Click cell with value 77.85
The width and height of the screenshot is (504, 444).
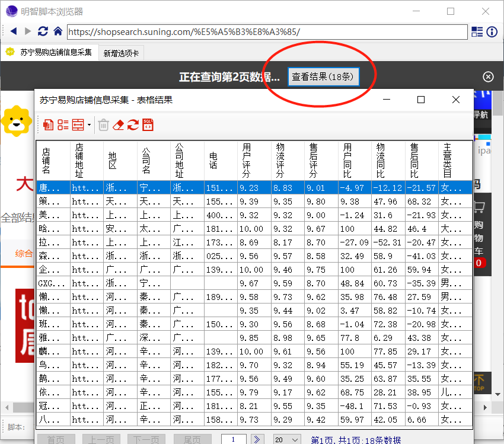tap(388, 352)
